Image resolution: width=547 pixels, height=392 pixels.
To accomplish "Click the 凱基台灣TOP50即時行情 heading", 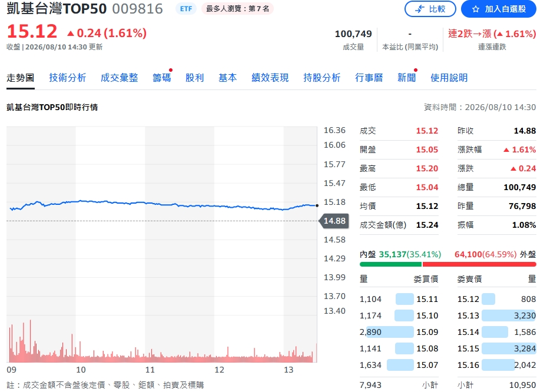I will point(52,107).
